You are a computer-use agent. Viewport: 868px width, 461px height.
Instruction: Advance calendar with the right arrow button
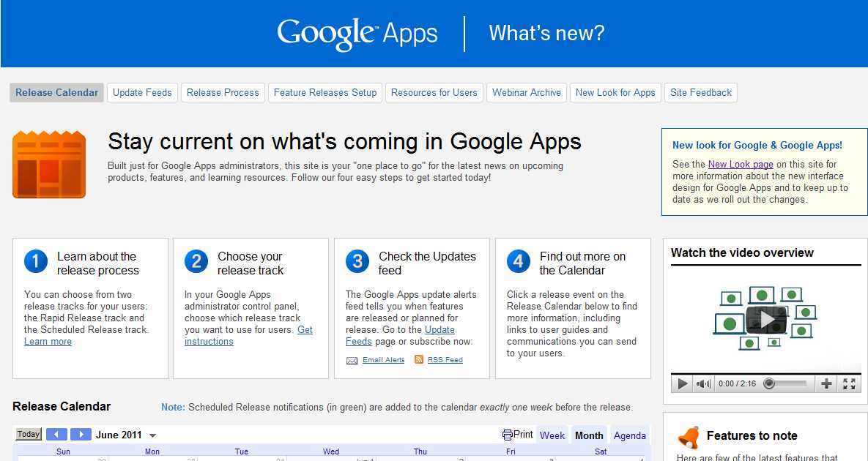pos(81,435)
